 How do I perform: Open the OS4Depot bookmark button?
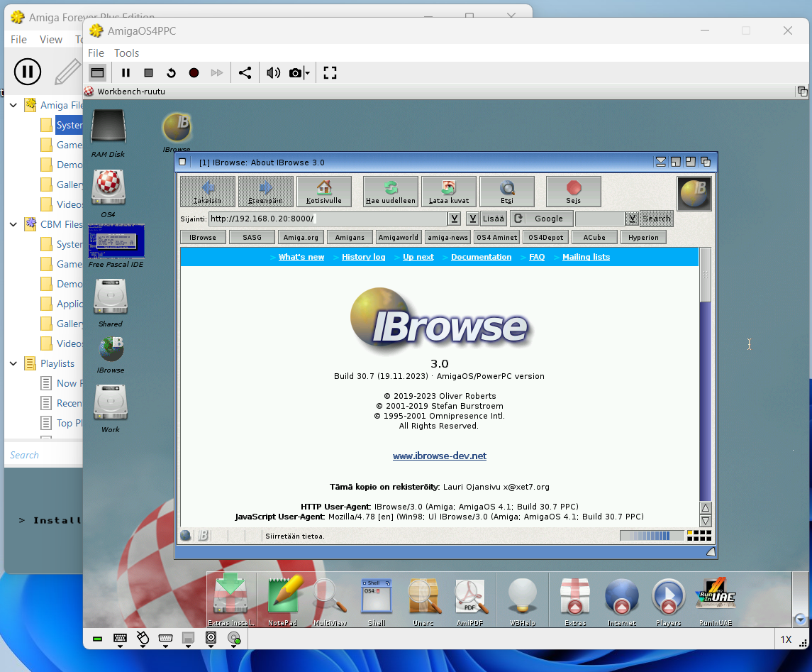pyautogui.click(x=546, y=237)
